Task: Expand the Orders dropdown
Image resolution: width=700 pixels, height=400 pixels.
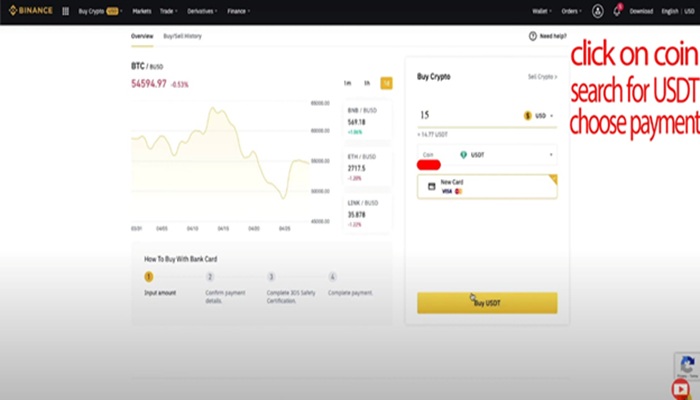Action: 571,11
